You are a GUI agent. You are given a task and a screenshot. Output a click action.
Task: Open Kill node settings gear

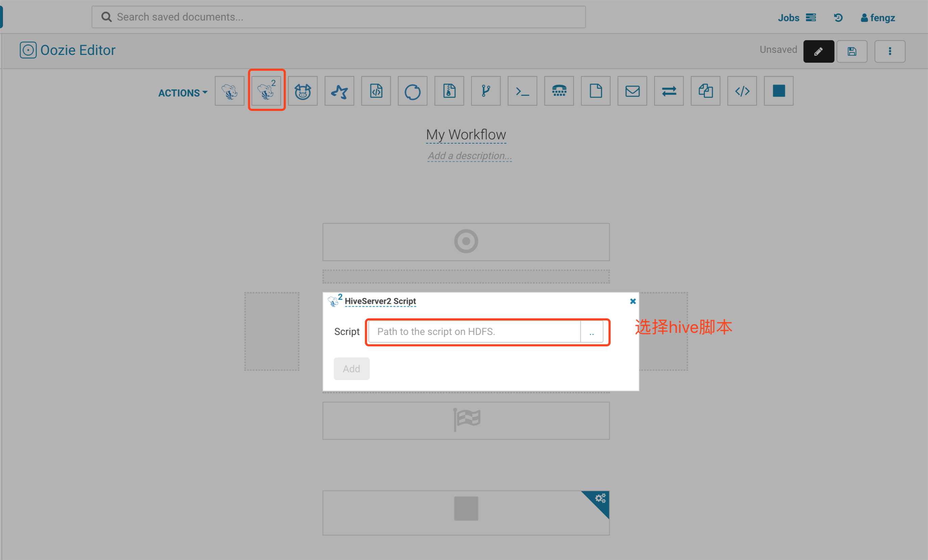[600, 498]
